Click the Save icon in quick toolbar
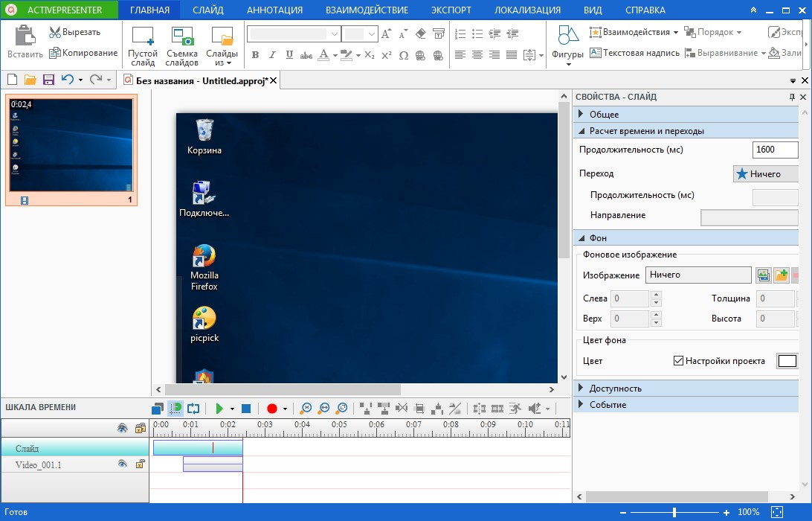 (48, 80)
